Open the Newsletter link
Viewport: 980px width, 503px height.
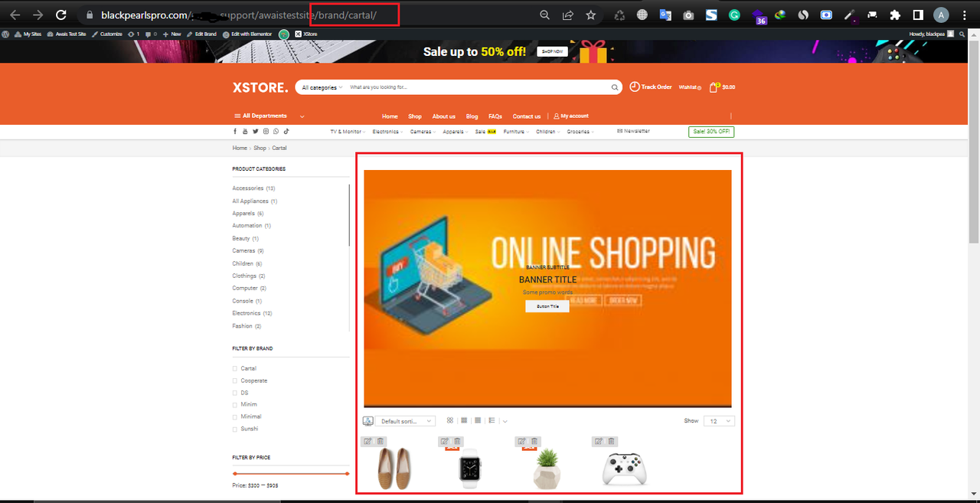click(633, 132)
